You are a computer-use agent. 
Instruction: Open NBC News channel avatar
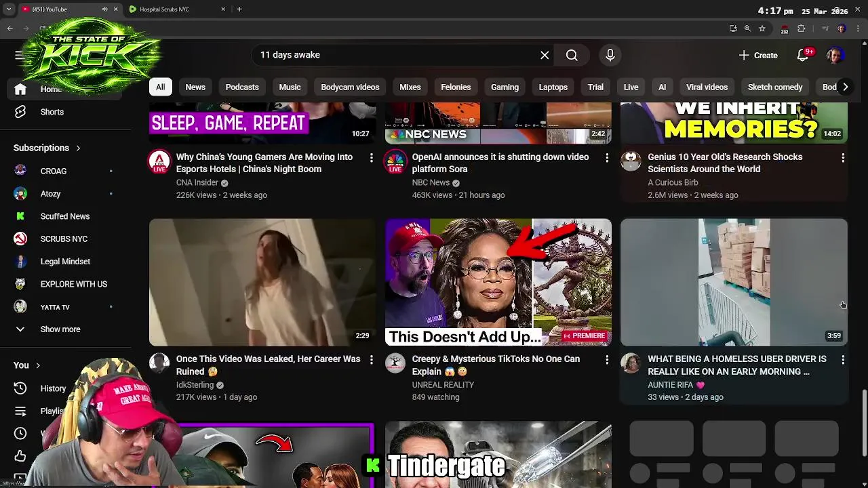coord(395,161)
